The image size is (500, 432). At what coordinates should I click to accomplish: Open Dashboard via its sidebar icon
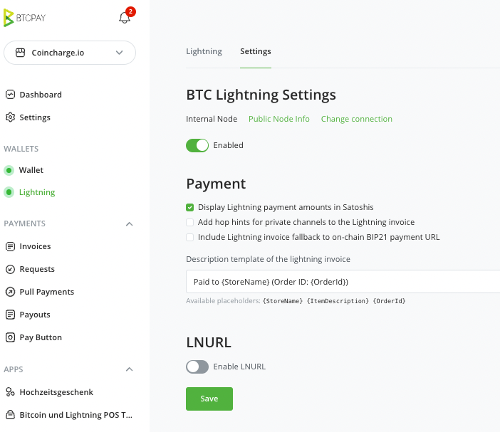pos(10,95)
